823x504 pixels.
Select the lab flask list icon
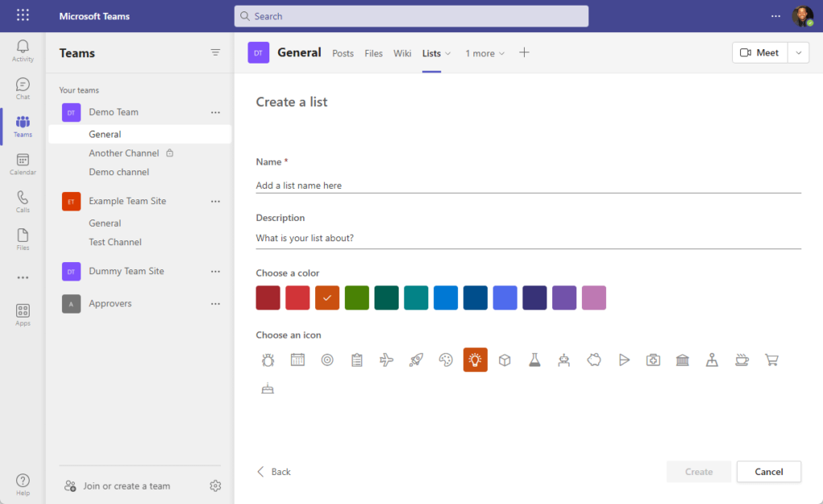534,359
